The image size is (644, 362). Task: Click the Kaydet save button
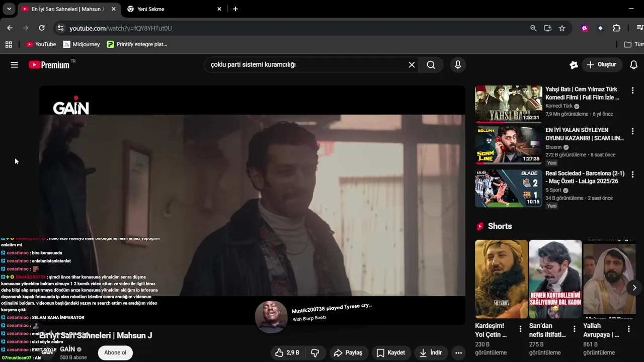point(390,353)
